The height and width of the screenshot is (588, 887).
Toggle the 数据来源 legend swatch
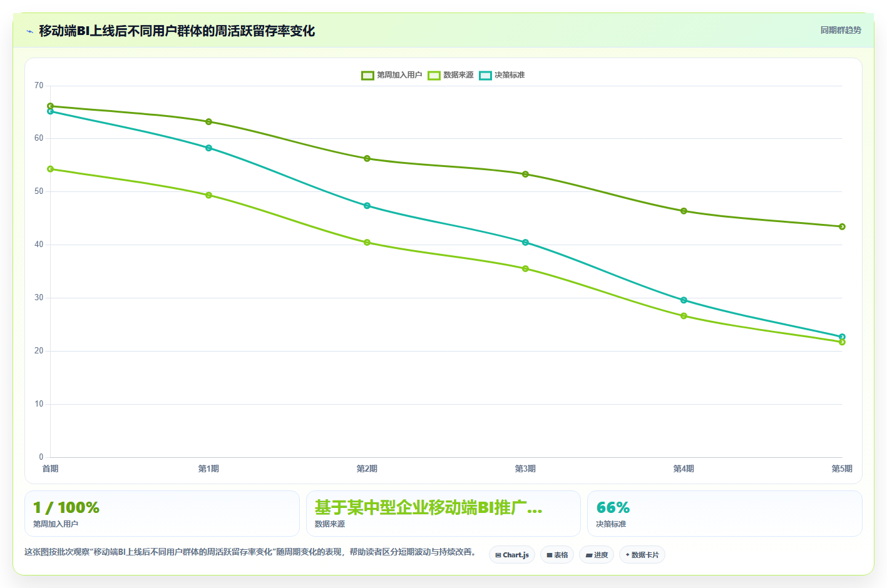[434, 75]
